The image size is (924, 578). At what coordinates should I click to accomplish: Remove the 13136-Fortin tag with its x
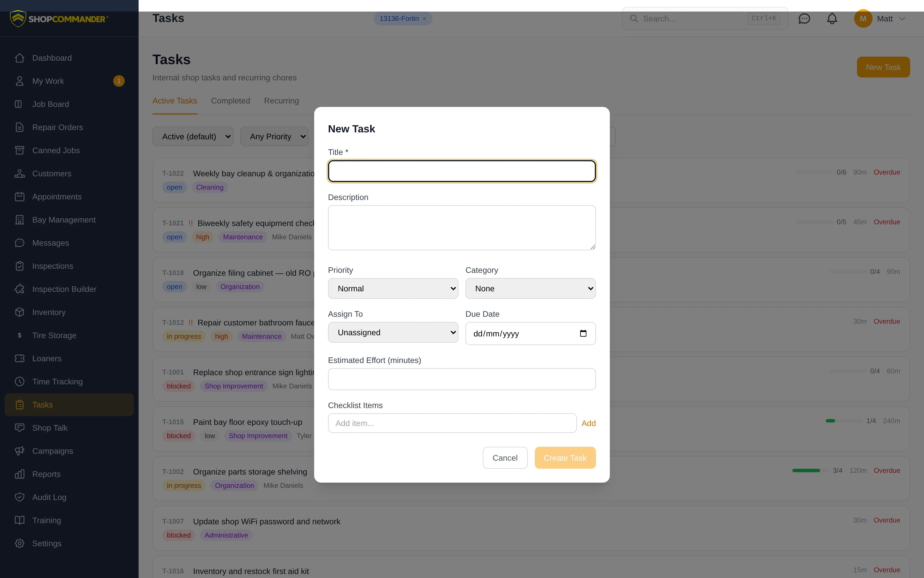click(424, 19)
